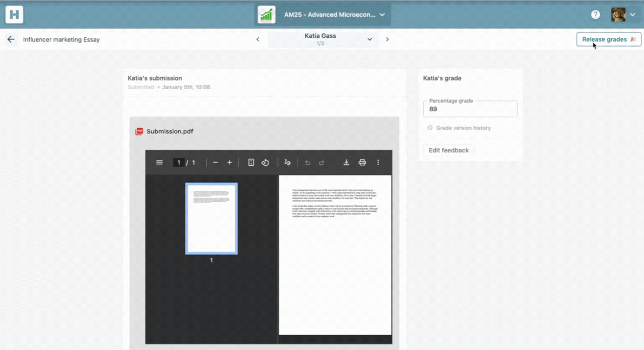Click the Submission.pdf file name
Image resolution: width=644 pixels, height=350 pixels.
170,131
